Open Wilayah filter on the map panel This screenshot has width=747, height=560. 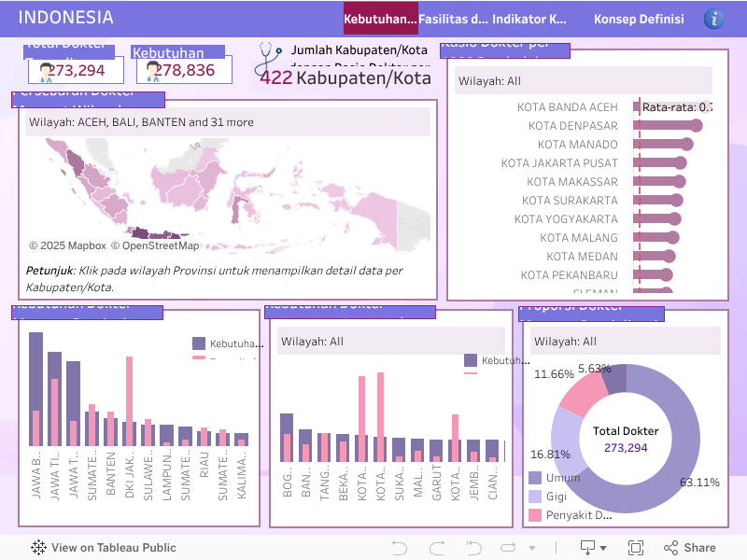click(228, 122)
